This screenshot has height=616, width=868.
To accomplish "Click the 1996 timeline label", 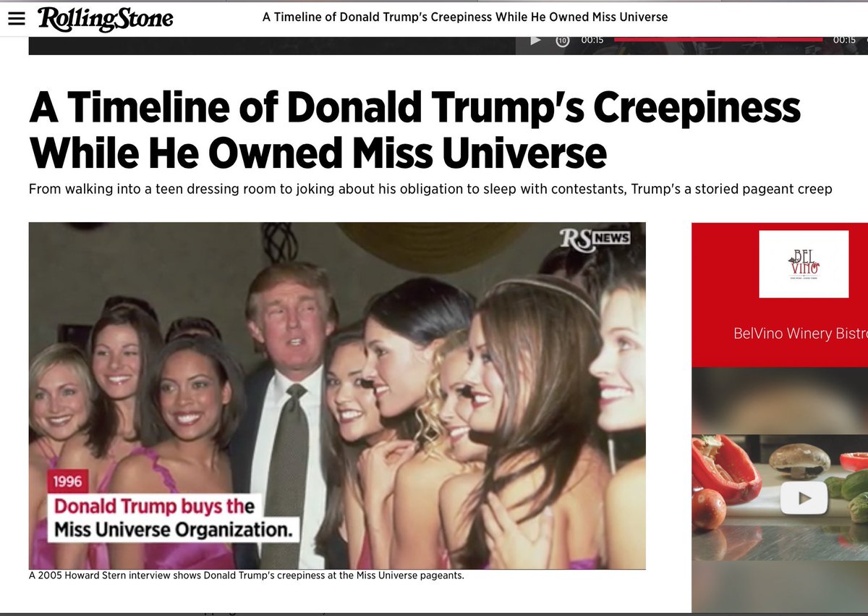I will click(x=67, y=481).
